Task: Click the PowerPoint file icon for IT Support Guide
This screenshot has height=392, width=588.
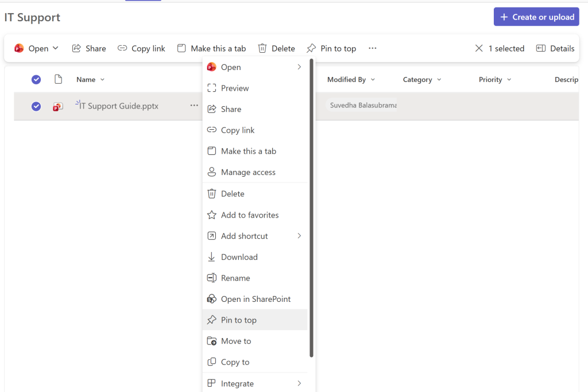Action: tap(58, 107)
